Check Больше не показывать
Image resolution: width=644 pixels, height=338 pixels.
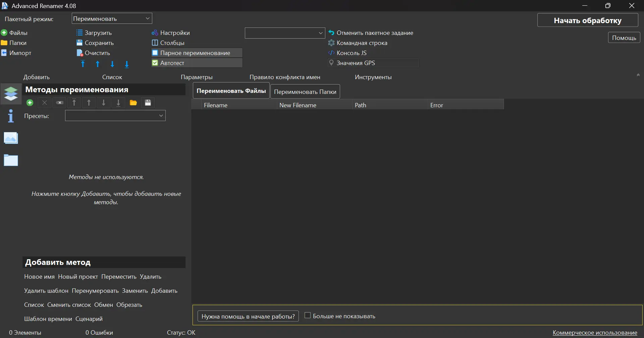307,315
